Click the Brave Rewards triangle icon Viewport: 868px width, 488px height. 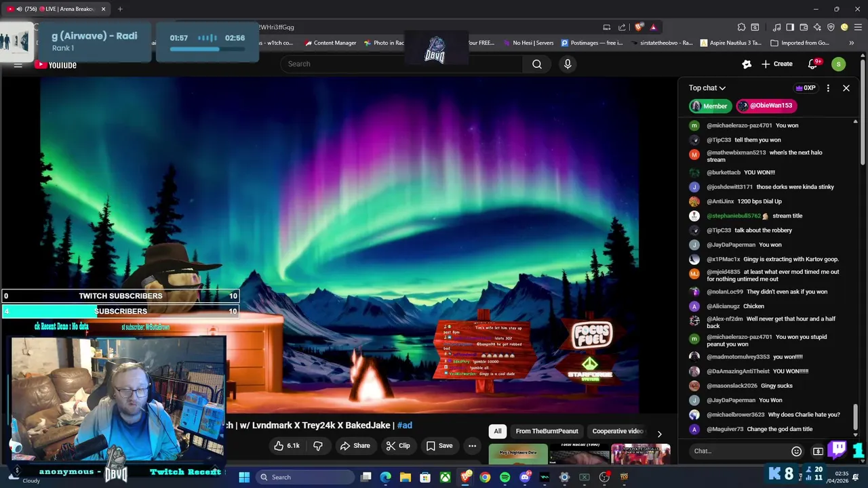click(653, 27)
